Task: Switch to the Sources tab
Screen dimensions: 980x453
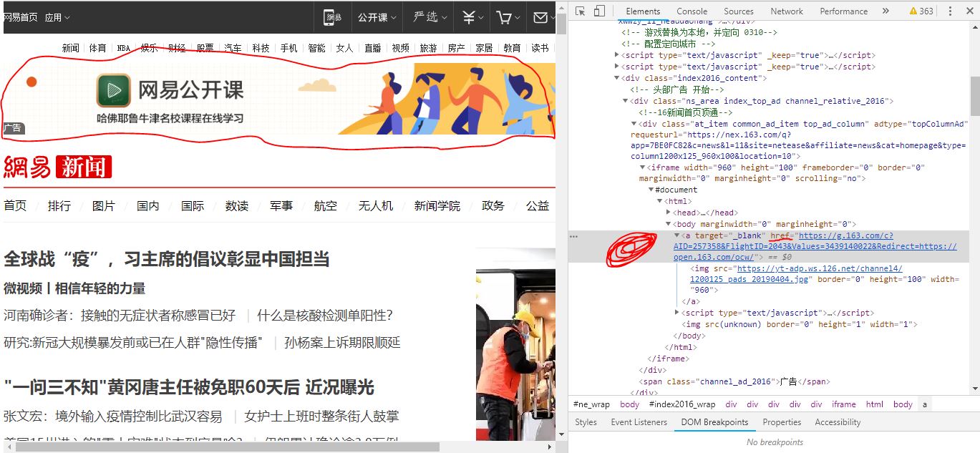Action: 739,11
